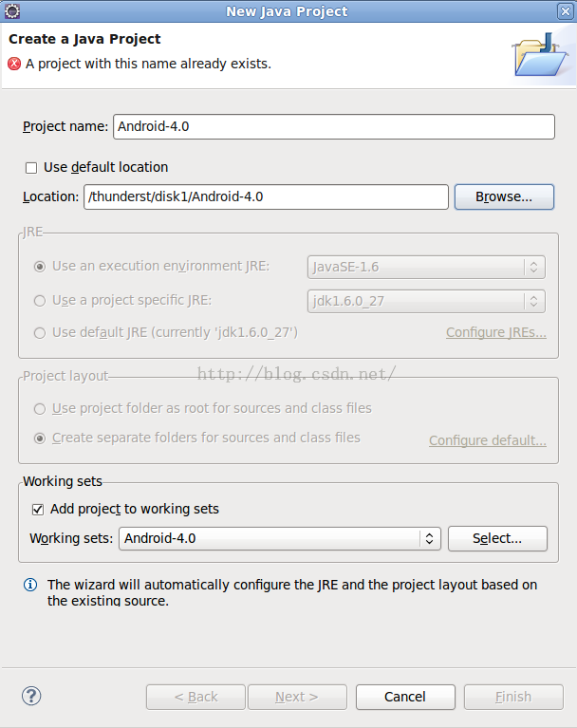Click the red error icon
This screenshot has width=577, height=728.
pos(14,64)
